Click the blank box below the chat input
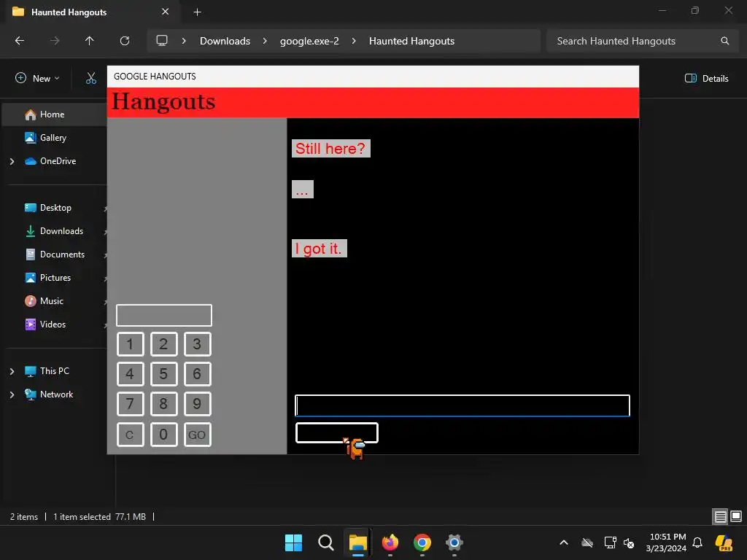Viewport: 747px width, 560px height. click(337, 433)
